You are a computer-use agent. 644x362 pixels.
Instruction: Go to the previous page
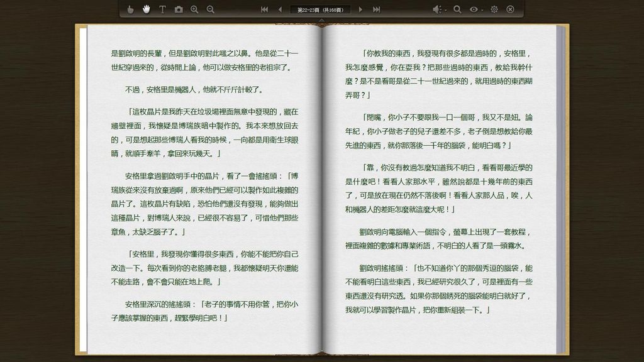280,9
